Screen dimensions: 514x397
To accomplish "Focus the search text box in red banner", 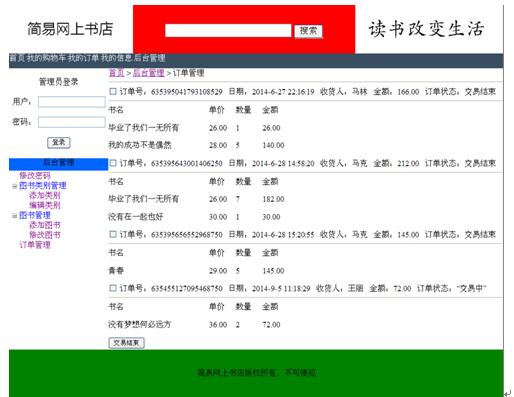I will click(228, 31).
